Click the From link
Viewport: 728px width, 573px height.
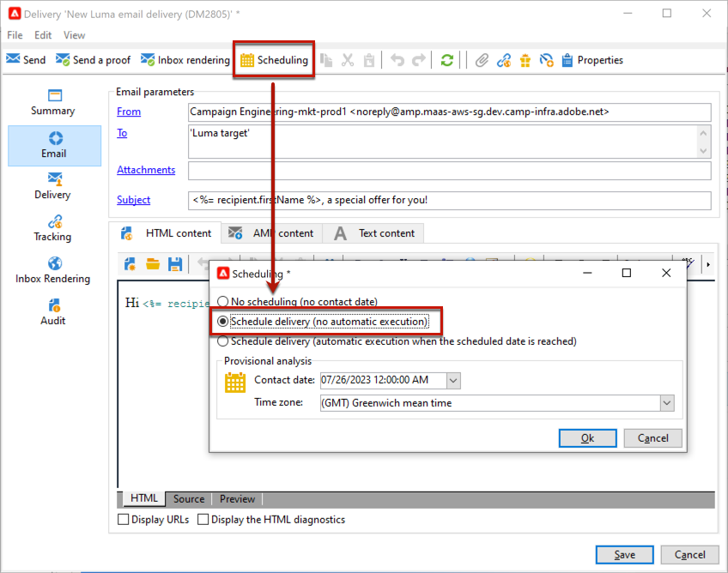click(129, 112)
